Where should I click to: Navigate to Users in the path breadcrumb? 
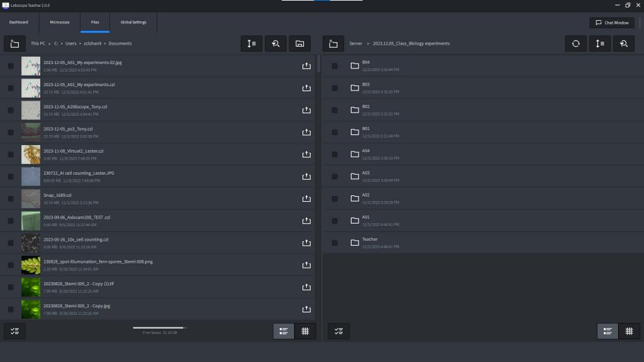70,43
